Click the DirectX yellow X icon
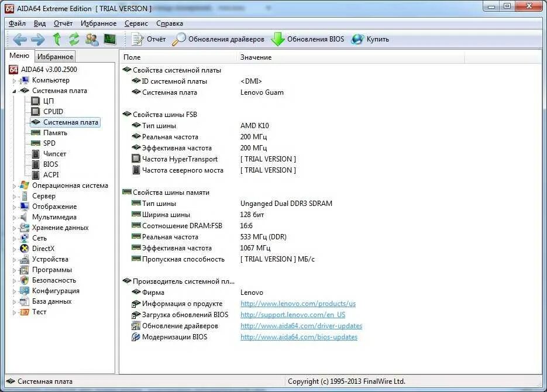Image resolution: width=547 pixels, height=392 pixels. 25,249
